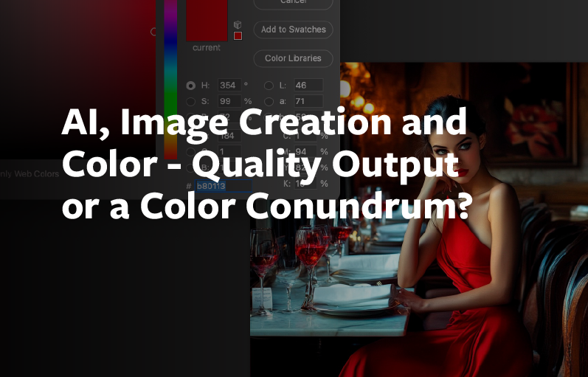Screen dimensions: 588x377
Task: Click the Add to Swatches button
Action: coord(293,30)
